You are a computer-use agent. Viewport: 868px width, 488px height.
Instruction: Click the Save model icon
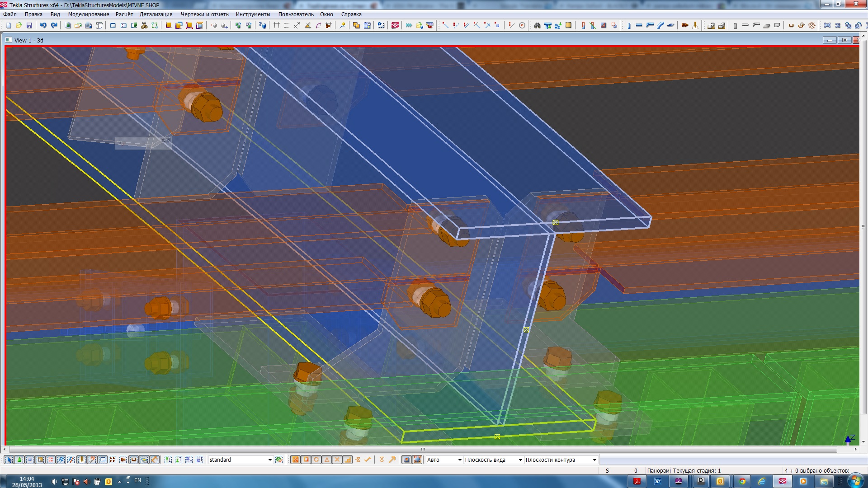(x=29, y=25)
